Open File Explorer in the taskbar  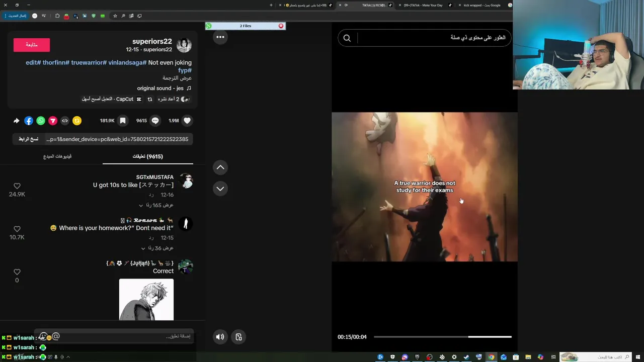(528, 357)
